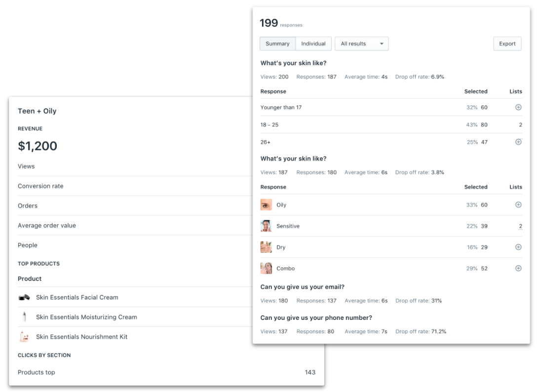537x392 pixels.
Task: Open the Sensitive response thumbnail
Action: (266, 226)
